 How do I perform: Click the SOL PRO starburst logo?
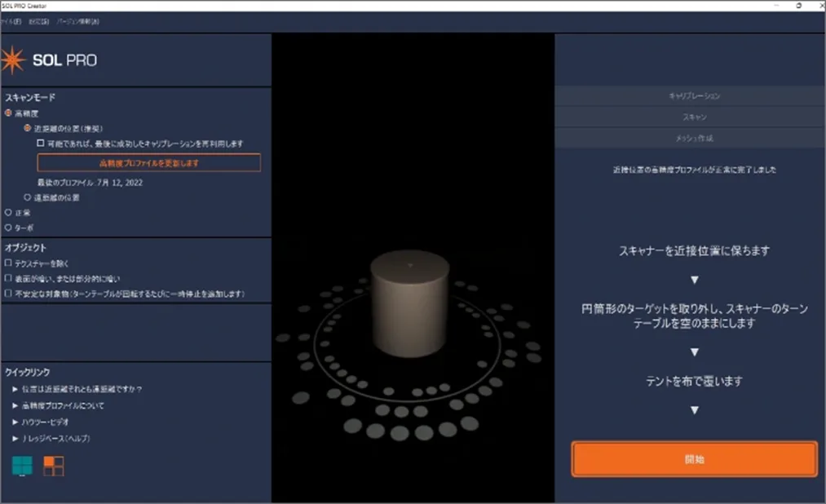click(12, 60)
